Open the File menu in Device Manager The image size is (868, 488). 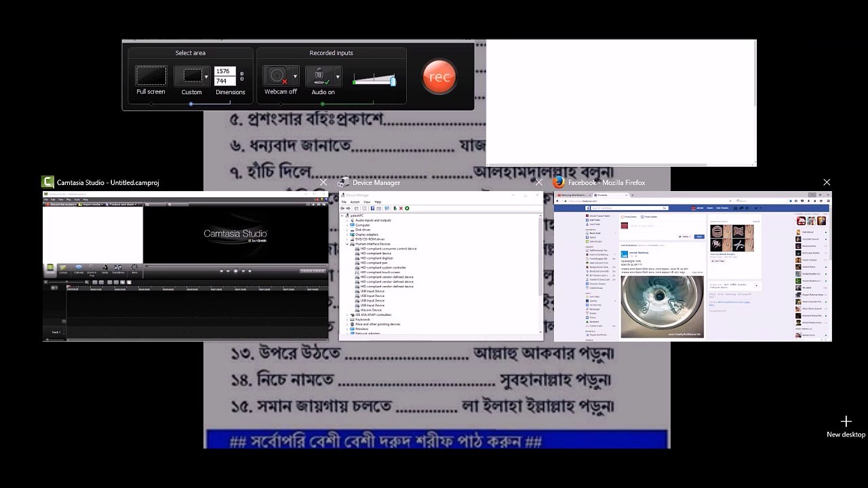tap(344, 202)
